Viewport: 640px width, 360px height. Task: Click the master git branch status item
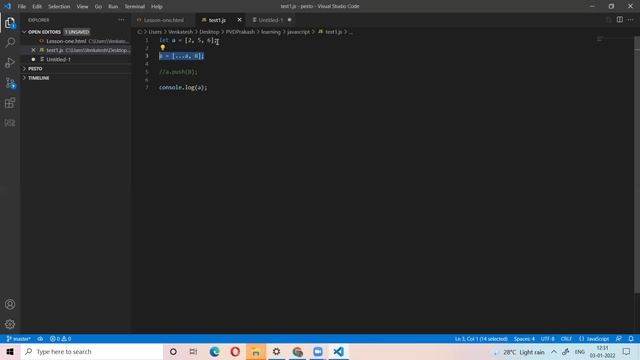click(19, 339)
